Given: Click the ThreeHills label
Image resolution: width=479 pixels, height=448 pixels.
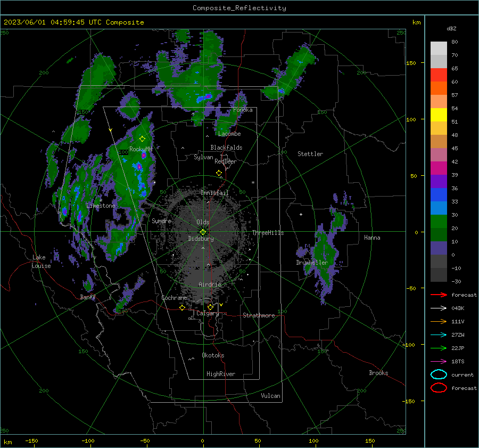Looking at the screenshot, I should pyautogui.click(x=268, y=233).
